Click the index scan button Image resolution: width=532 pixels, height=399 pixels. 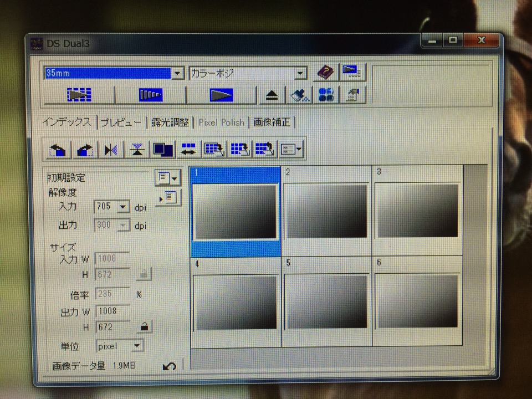pos(79,95)
